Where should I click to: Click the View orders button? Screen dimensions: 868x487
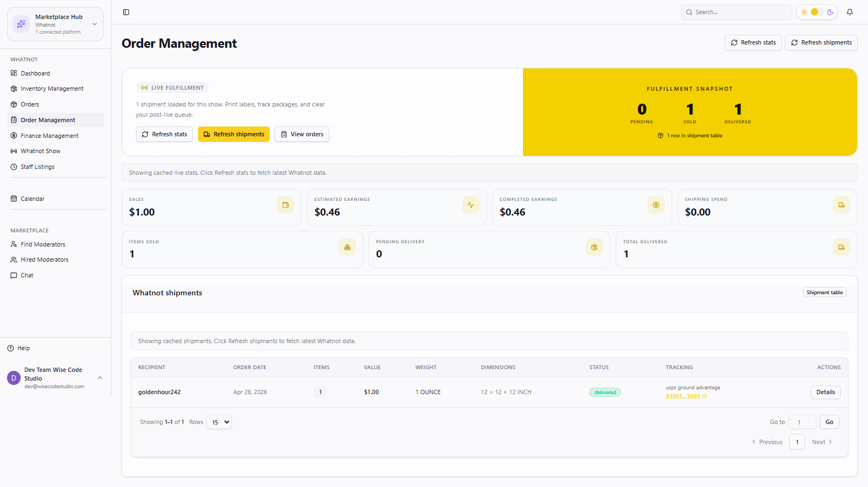click(x=302, y=134)
